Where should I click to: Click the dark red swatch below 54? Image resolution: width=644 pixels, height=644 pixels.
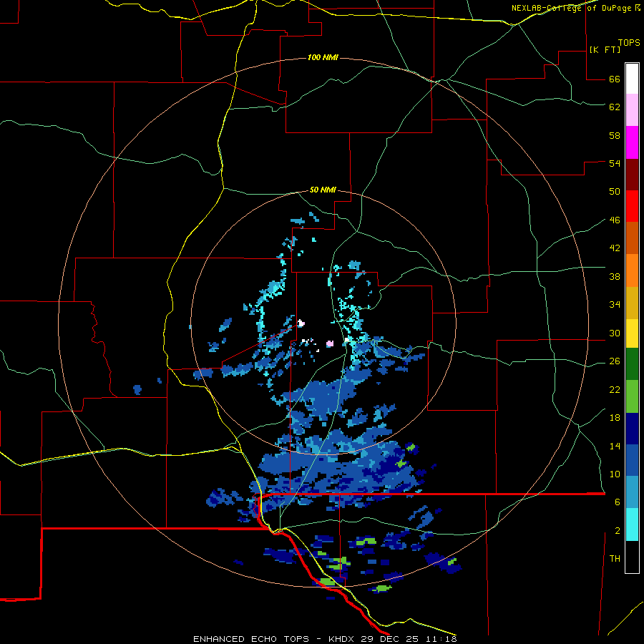pyautogui.click(x=632, y=175)
